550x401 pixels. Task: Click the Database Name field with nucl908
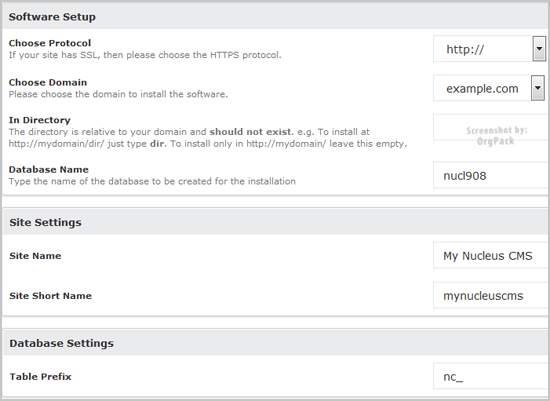[491, 175]
